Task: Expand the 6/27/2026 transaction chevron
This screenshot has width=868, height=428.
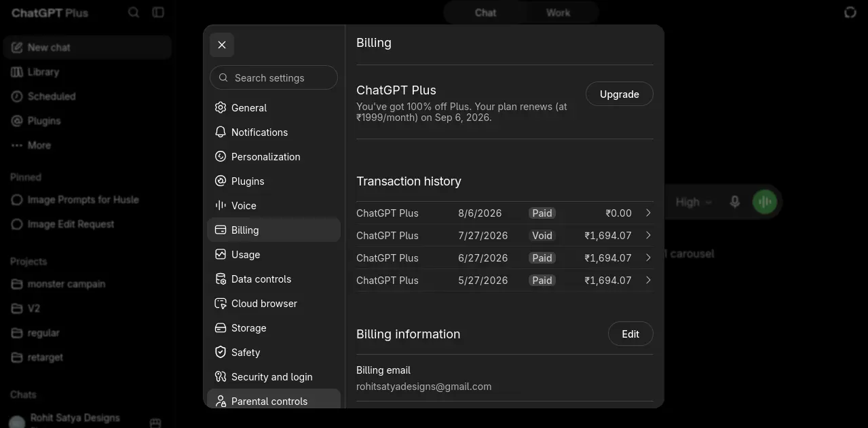Action: tap(648, 257)
